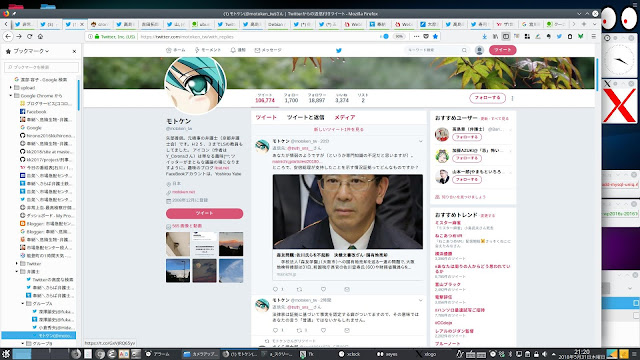Open 通知 notifications in Twitter navigation

pyautogui.click(x=238, y=50)
